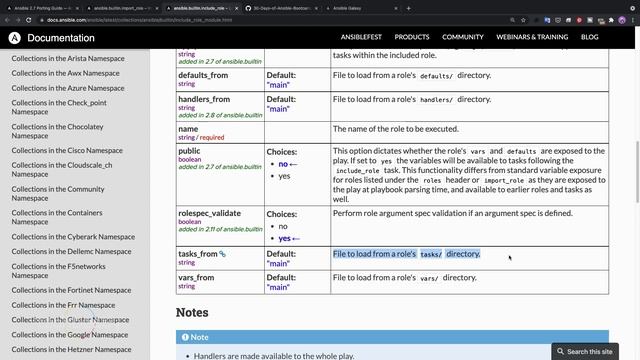This screenshot has width=640, height=360.
Task: Open Collections in the Dellemc Namespace
Action: 71,251
